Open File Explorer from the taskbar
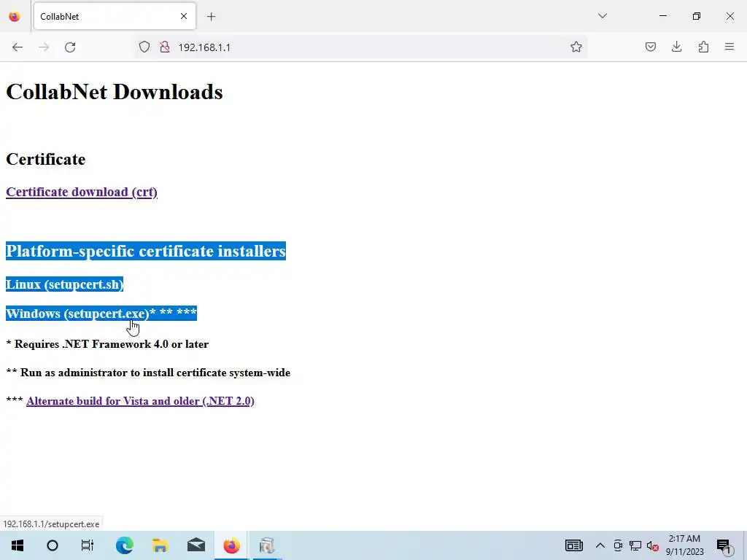Screen dimensions: 747x560 point(160,545)
